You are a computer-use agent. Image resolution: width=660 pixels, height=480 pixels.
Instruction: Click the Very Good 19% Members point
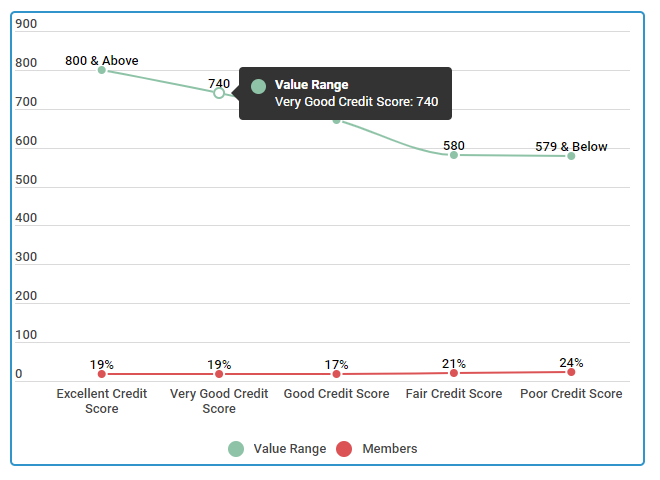(219, 374)
